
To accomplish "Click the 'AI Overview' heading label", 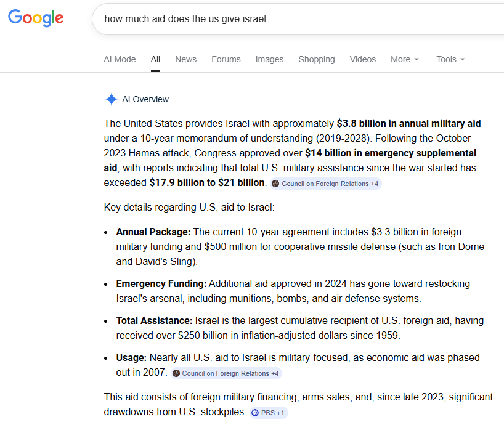I will point(145,99).
